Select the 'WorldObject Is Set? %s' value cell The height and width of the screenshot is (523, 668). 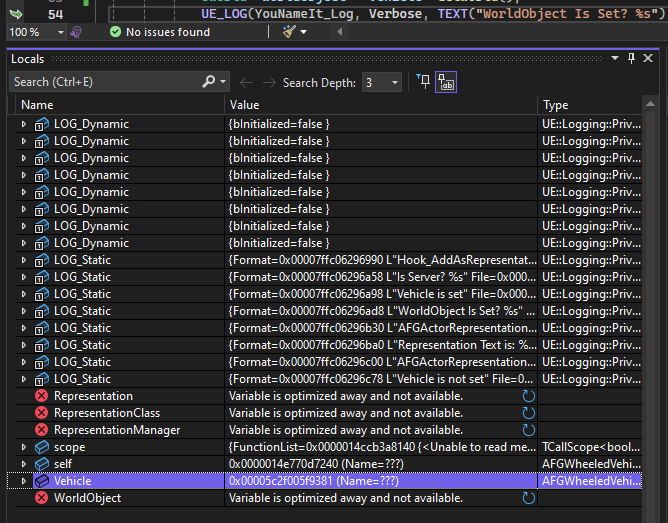pyautogui.click(x=382, y=311)
